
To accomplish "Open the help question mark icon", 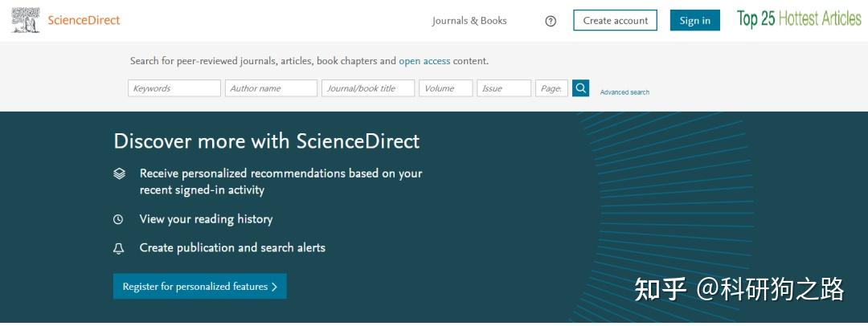I will (x=551, y=21).
